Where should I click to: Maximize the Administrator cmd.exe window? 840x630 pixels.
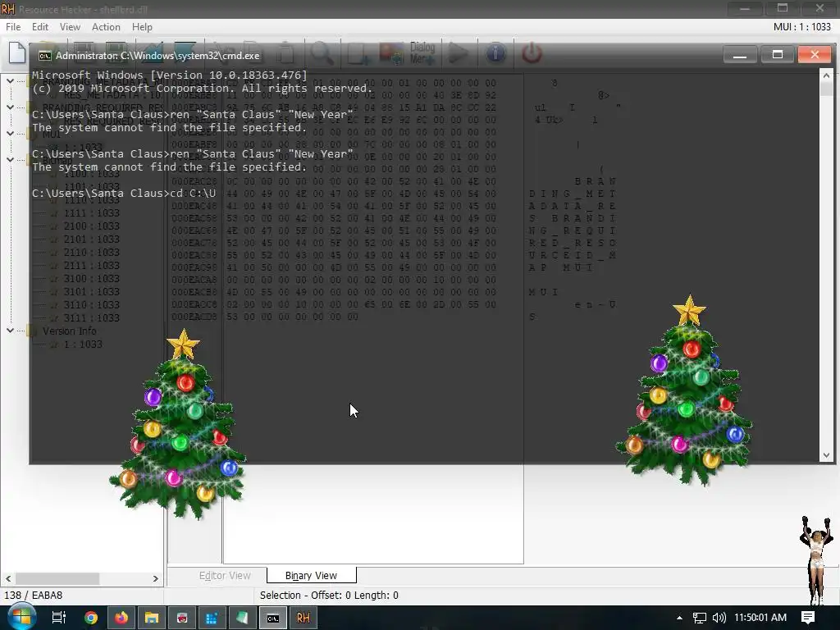[778, 55]
